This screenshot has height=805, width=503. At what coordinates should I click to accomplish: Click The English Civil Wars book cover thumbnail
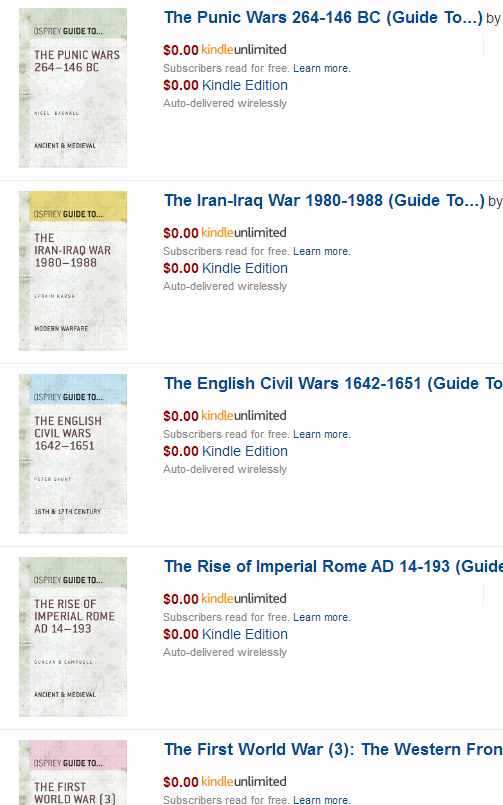tap(73, 454)
